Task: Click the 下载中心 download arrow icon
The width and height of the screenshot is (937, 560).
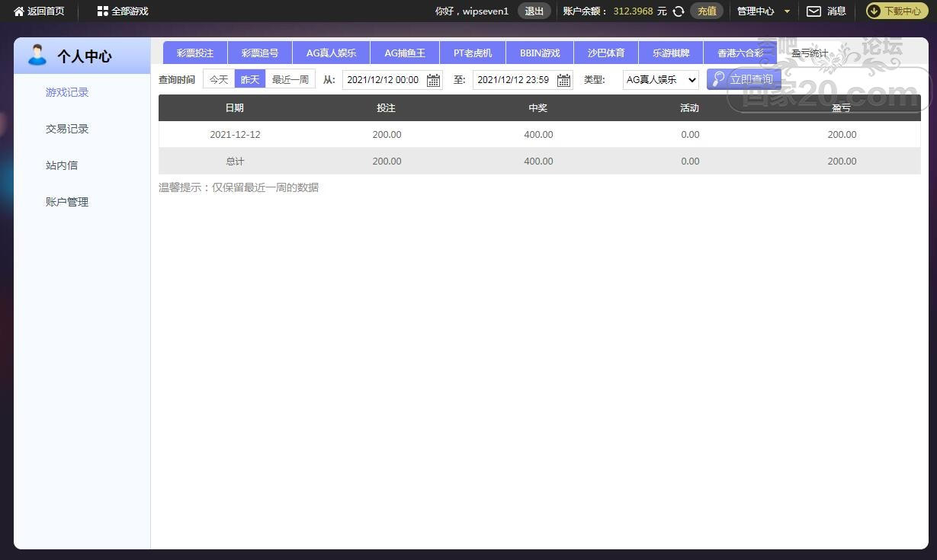Action: click(x=874, y=11)
